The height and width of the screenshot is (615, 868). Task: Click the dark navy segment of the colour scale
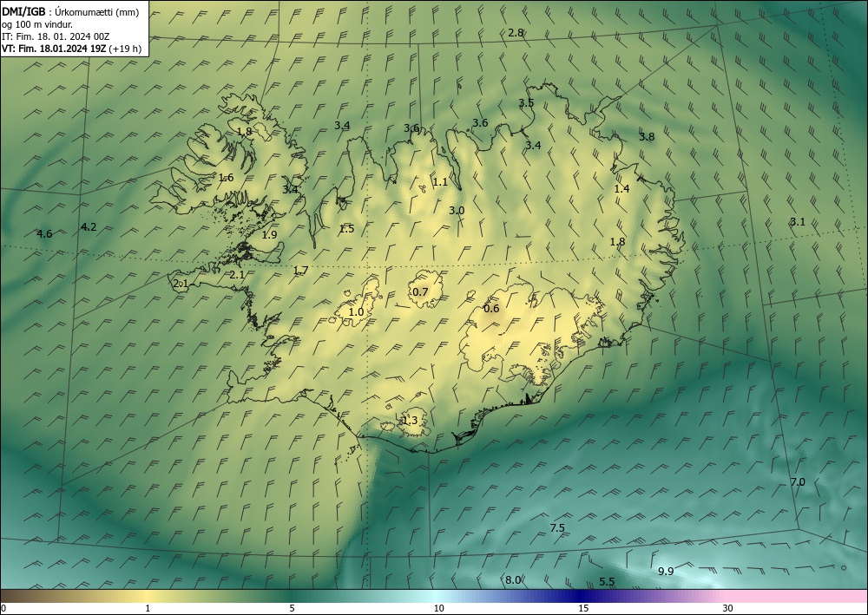tap(582, 596)
